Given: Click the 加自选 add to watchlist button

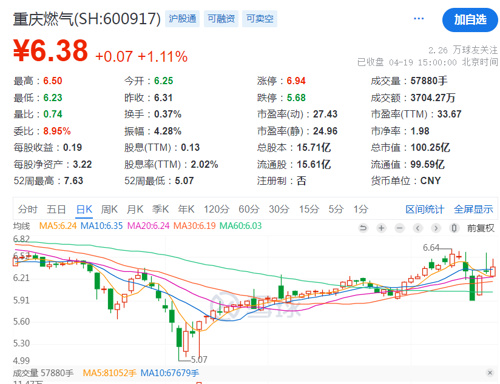Looking at the screenshot, I should pyautogui.click(x=470, y=20).
